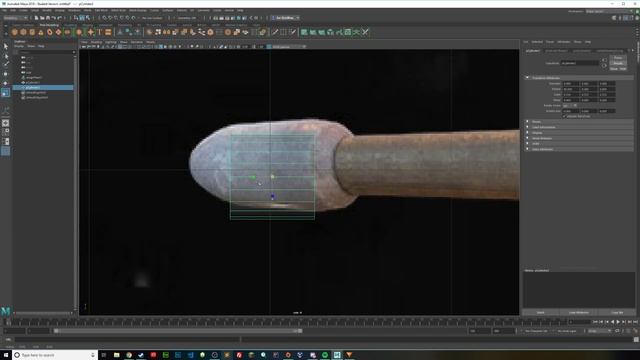640x360 pixels.
Task: Click the Multi-Cut knife shelf icon
Action: (x=275, y=32)
